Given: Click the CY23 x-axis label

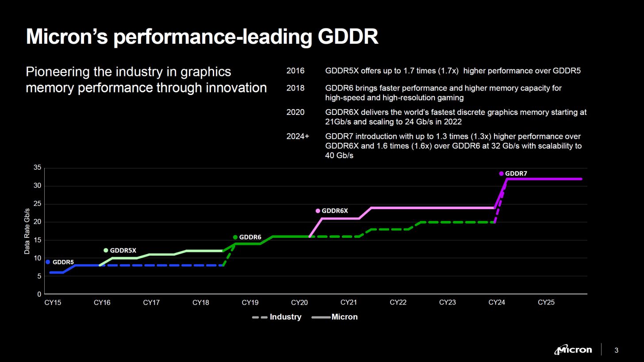Looking at the screenshot, I should (x=447, y=303).
